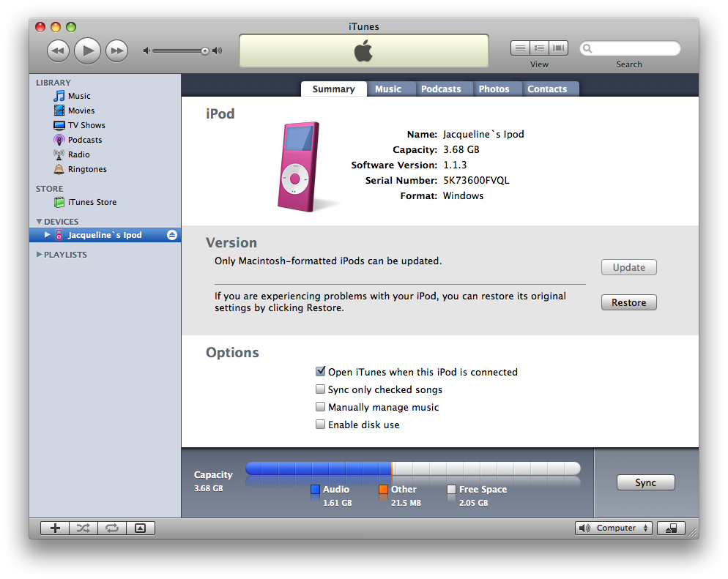Click the Free Space legend swatch
This screenshot has width=728, height=579.
tap(451, 489)
